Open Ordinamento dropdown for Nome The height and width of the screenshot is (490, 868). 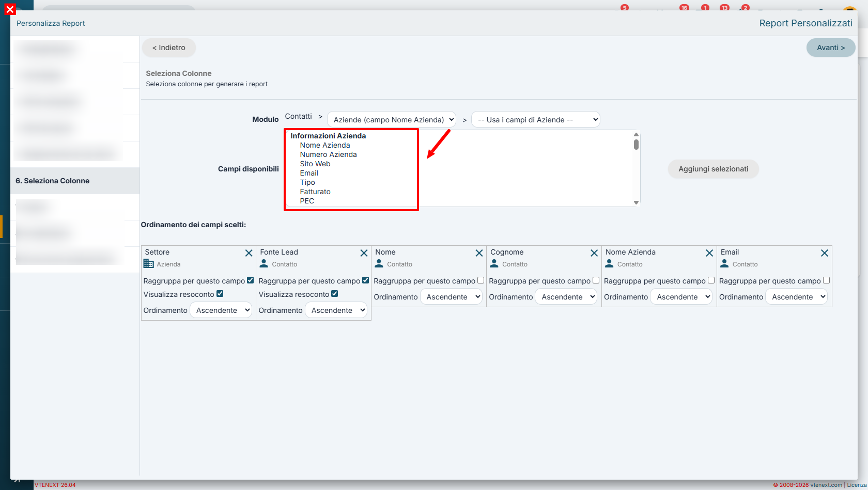click(x=452, y=297)
